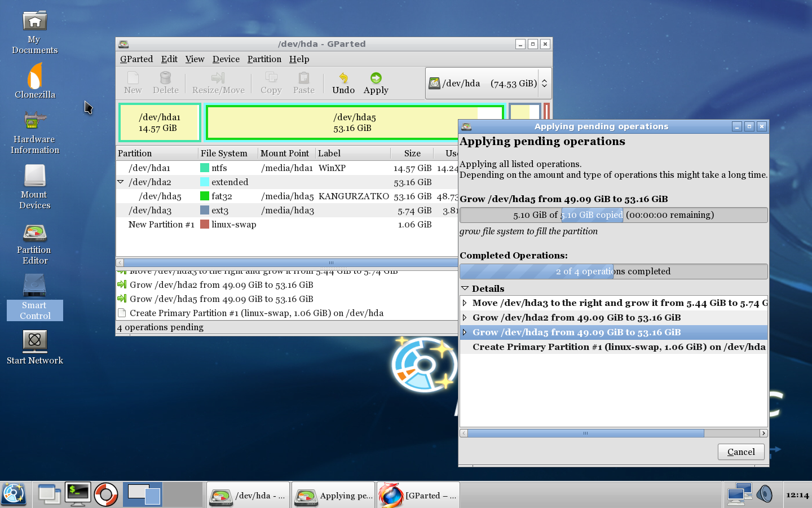Select the Copy partition icon
812x508 pixels.
(x=270, y=83)
